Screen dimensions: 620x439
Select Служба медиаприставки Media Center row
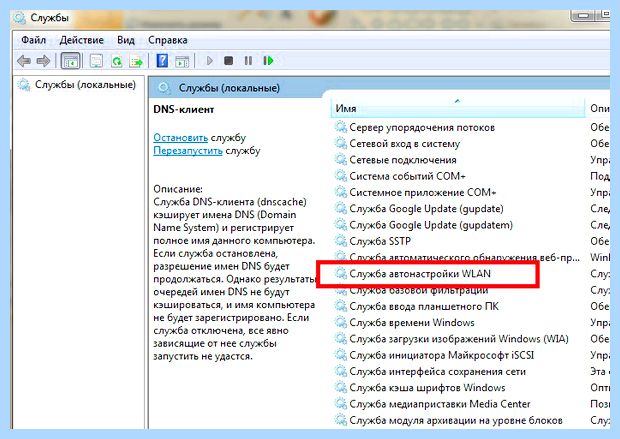440,404
